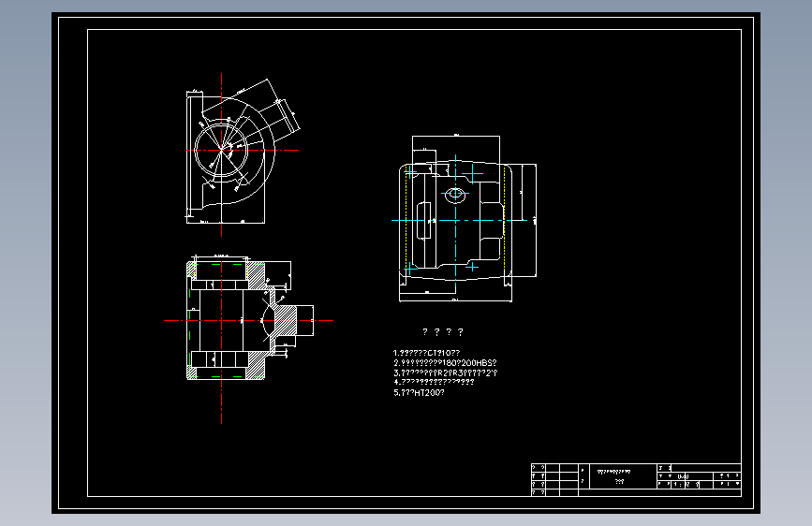Image resolution: width=812 pixels, height=526 pixels.
Task: Click the note line containing '180?200HBS'
Action: 445,363
